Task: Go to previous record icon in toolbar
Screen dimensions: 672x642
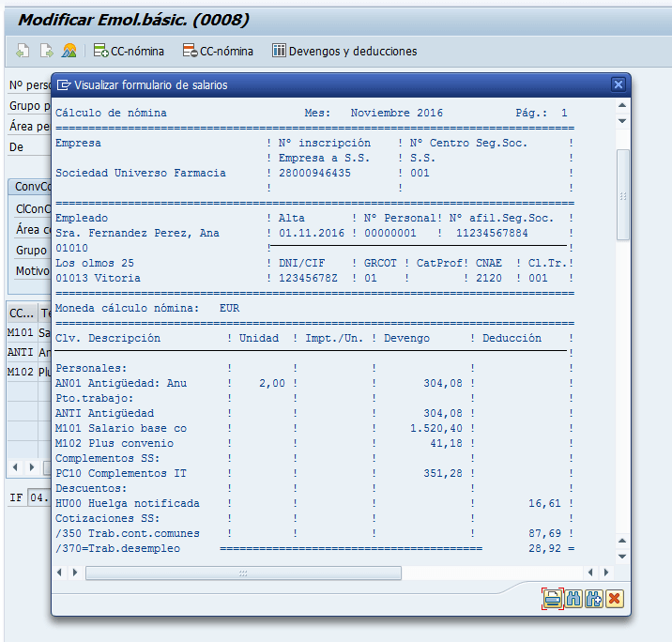Action: click(23, 51)
